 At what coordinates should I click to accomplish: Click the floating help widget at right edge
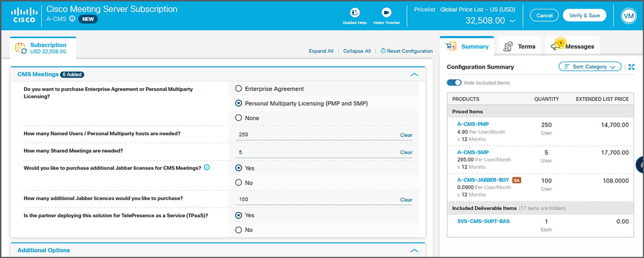[x=640, y=164]
